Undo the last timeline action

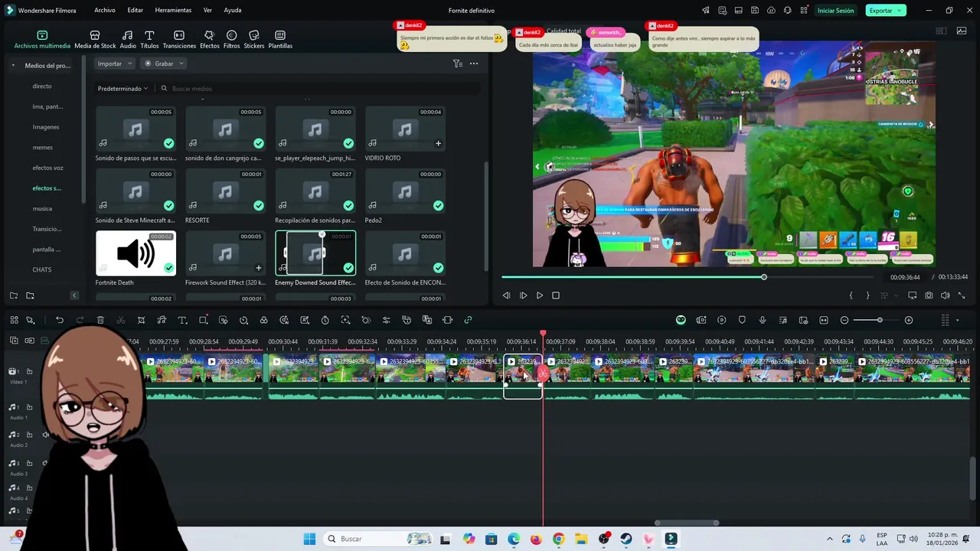(60, 320)
